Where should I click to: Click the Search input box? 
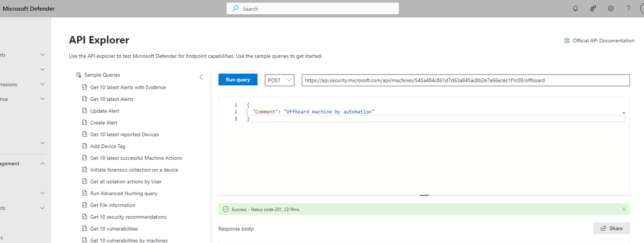(x=313, y=9)
